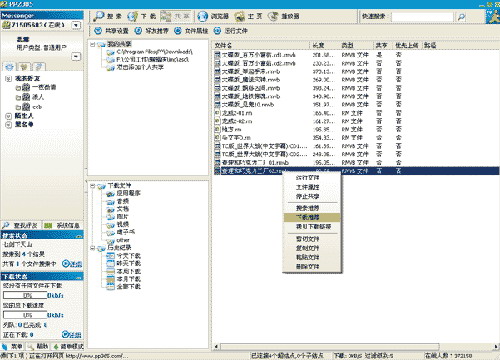500x360 pixels.
Task: Collapse the 我的共享 tree root
Action: pos(93,44)
